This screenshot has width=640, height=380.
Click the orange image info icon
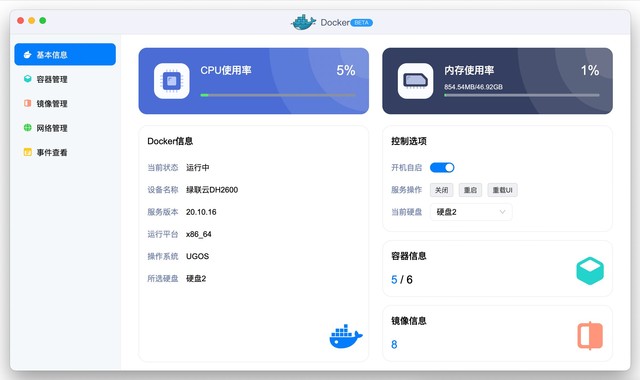click(590, 336)
